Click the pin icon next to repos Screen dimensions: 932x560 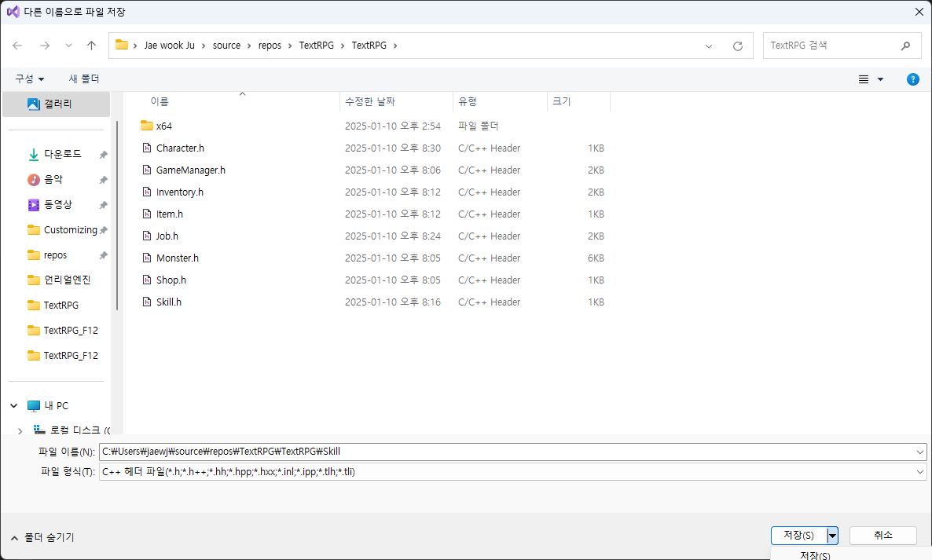pyautogui.click(x=104, y=255)
